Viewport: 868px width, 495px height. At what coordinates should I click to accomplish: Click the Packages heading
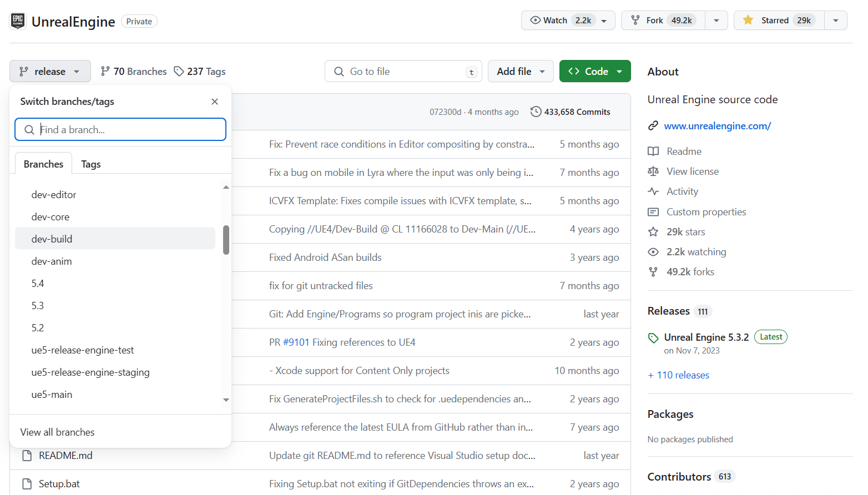coord(670,415)
